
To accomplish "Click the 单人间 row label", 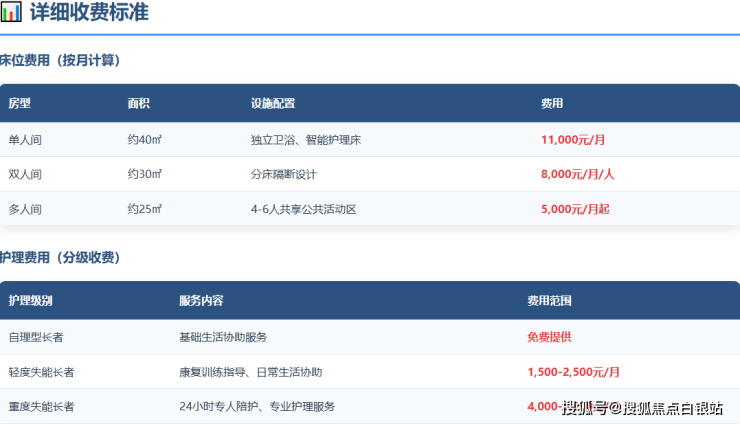I will point(25,140).
